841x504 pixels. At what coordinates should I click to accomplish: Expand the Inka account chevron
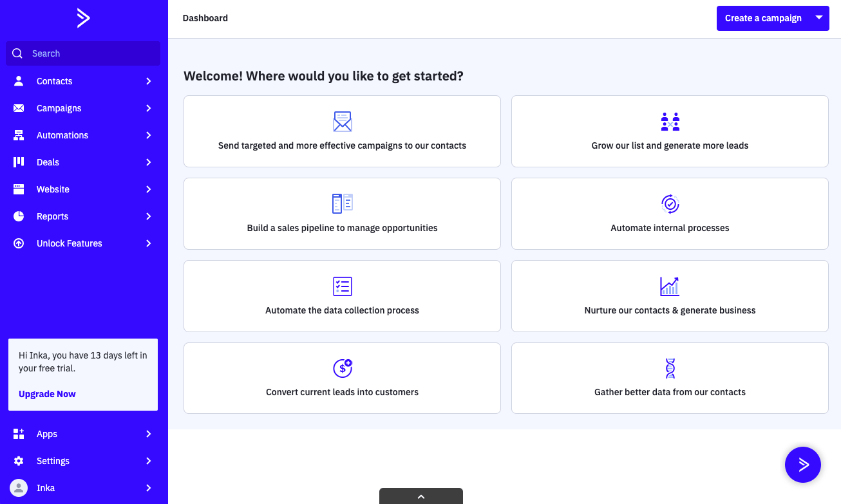coord(149,488)
